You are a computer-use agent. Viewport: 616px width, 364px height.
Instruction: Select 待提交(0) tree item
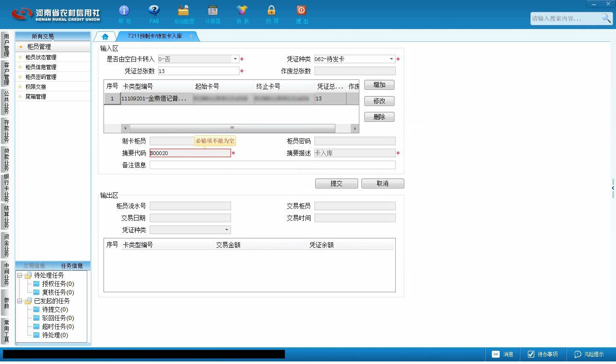pyautogui.click(x=55, y=309)
